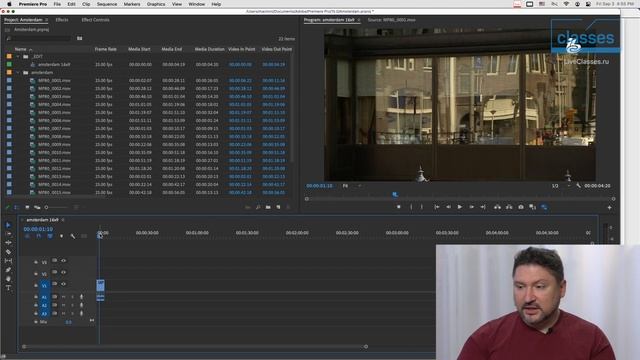Toggle V3 track output eye
Viewport: 640px width, 360px height.
pos(64,260)
